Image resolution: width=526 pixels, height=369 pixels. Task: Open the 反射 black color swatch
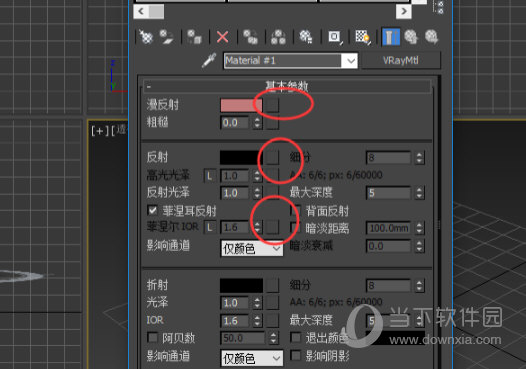pyautogui.click(x=241, y=157)
